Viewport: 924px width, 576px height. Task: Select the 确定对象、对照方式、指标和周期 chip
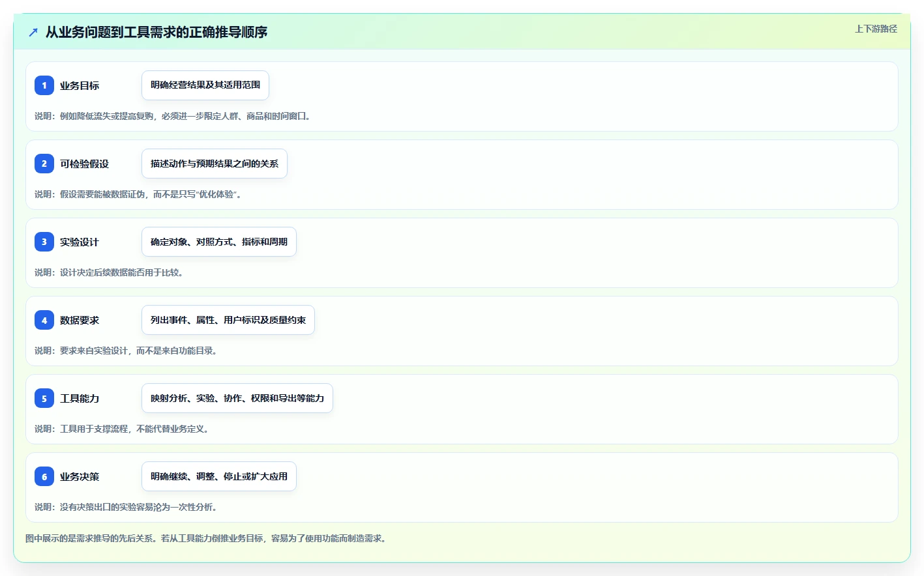tap(219, 242)
